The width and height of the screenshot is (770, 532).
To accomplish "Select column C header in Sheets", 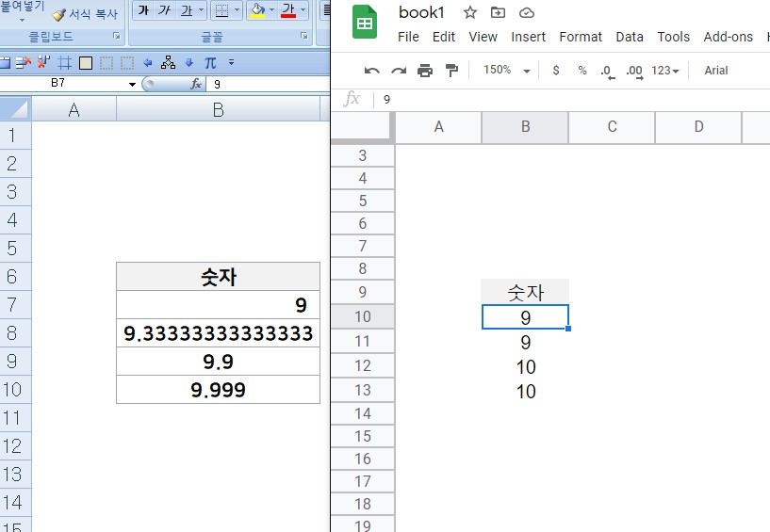I will click(612, 126).
